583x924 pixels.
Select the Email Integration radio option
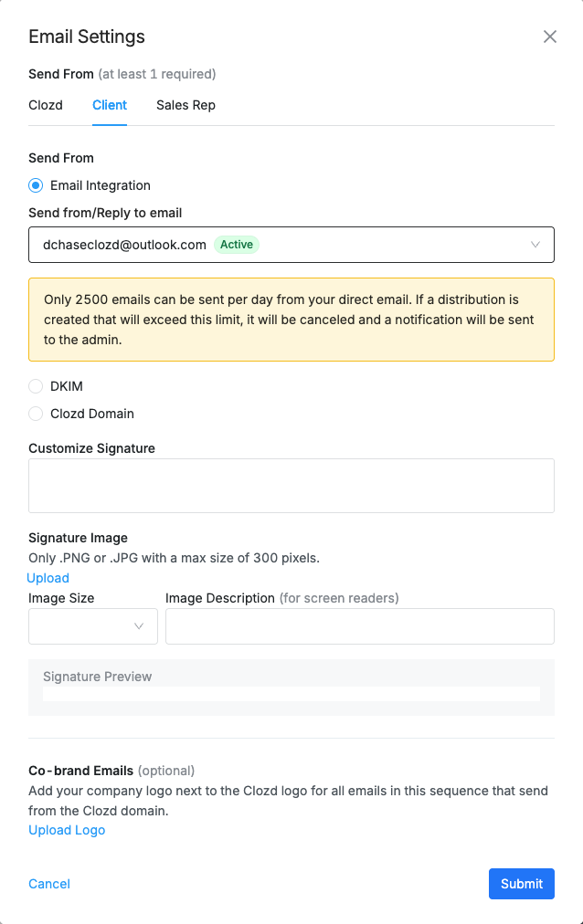(x=37, y=185)
